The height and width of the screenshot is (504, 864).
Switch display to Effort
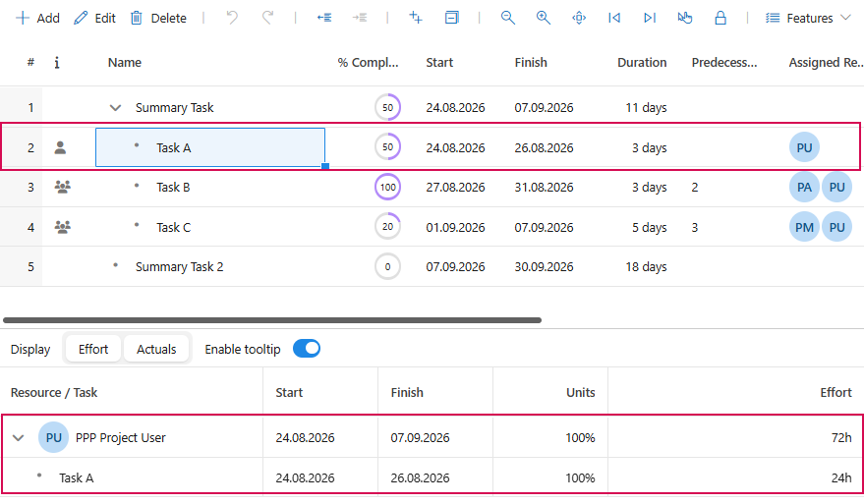pyautogui.click(x=93, y=349)
